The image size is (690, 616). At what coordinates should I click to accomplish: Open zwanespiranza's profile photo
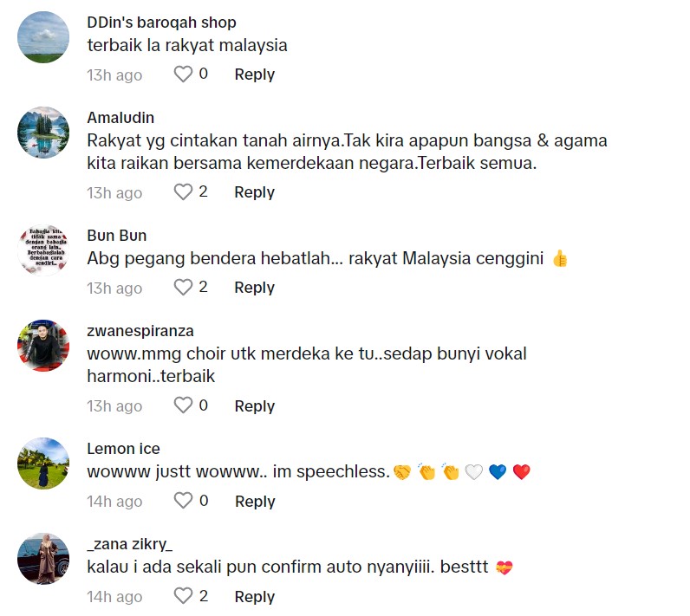pos(43,346)
